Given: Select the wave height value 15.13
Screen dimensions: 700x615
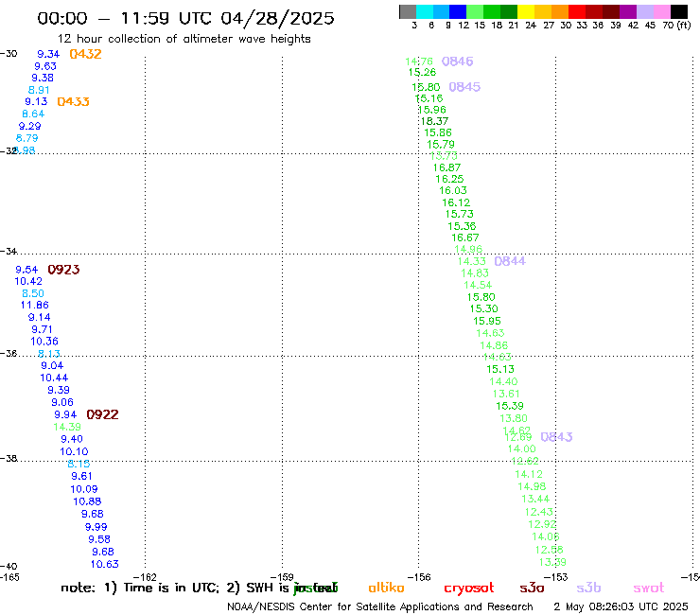Looking at the screenshot, I should (x=500, y=369).
